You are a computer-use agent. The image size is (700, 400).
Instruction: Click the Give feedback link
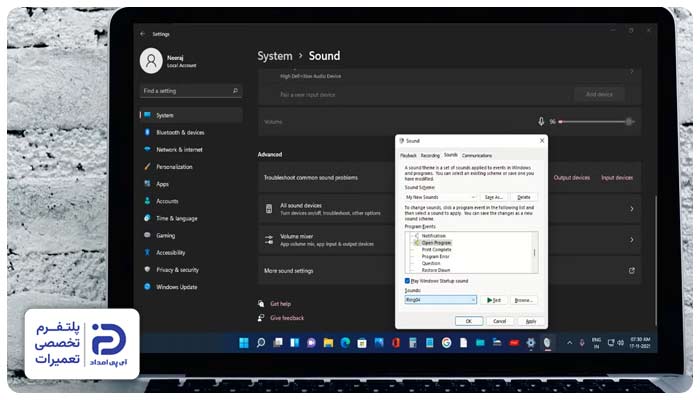[287, 318]
